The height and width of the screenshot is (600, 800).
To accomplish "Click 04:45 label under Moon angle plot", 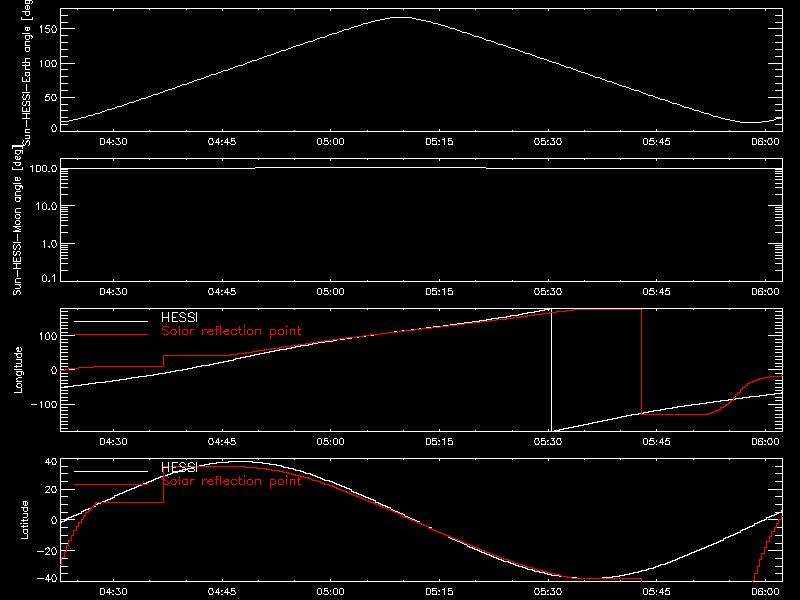I will point(222,292).
